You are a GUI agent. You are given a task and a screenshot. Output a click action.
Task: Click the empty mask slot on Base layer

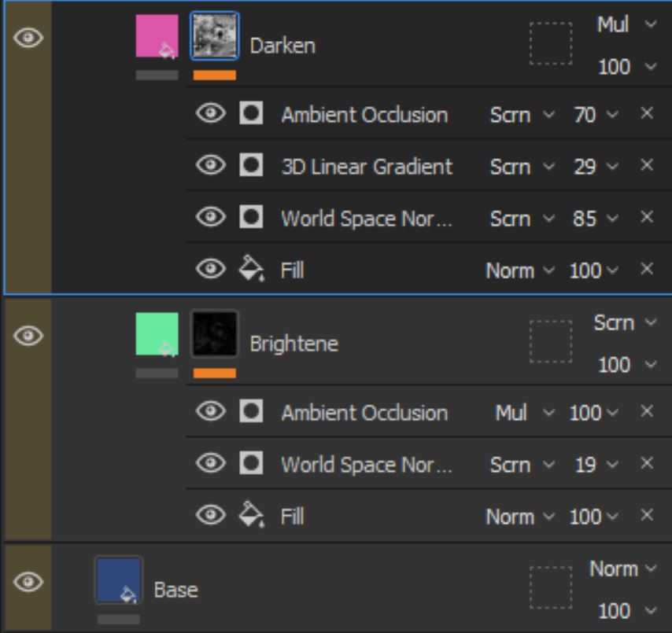pyautogui.click(x=550, y=587)
